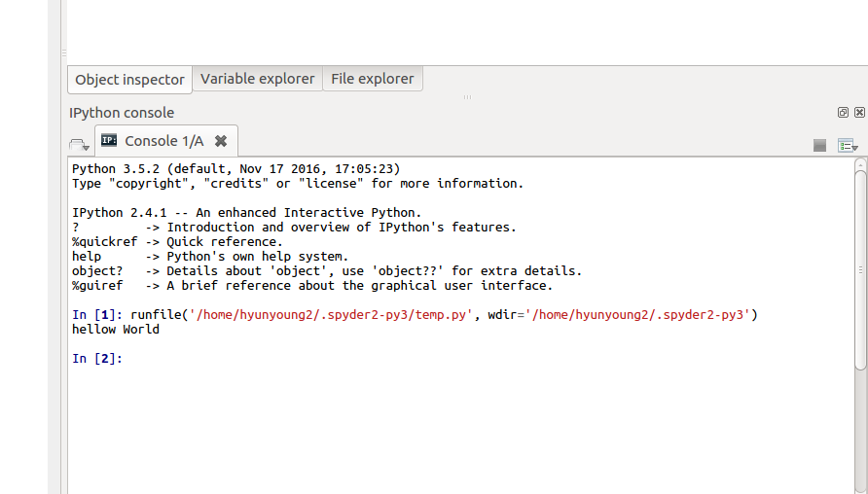Close the IPython console pane

859,112
